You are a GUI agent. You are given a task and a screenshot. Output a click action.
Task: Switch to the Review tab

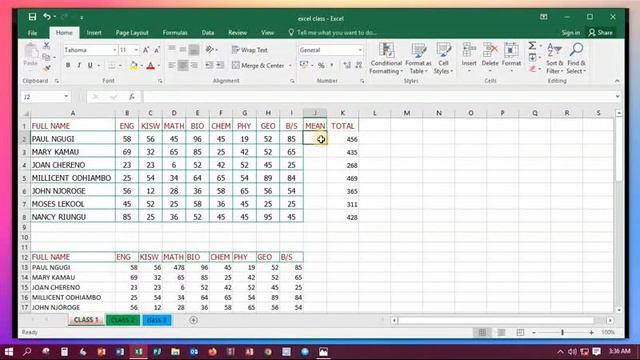(237, 33)
